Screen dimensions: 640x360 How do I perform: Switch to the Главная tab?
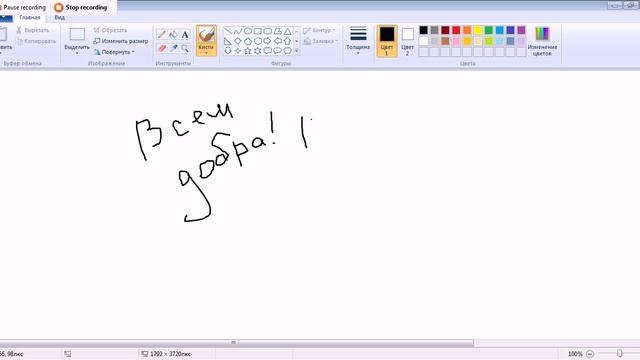(30, 18)
